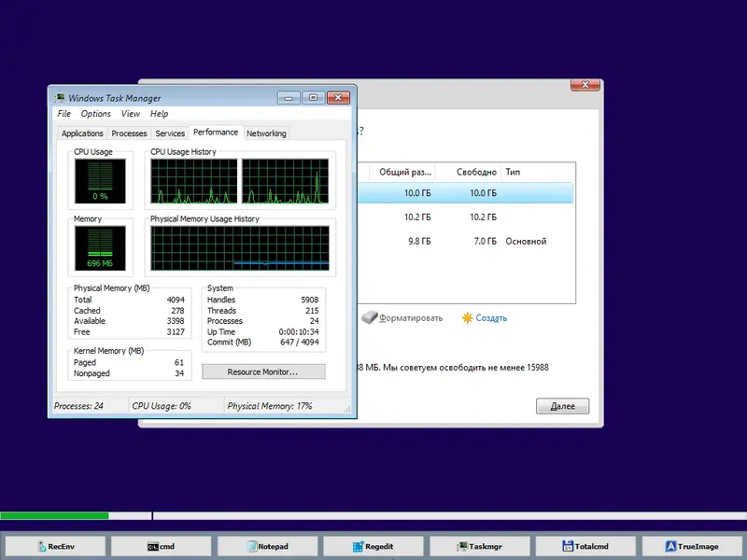The image size is (747, 560).
Task: Click the Далее button
Action: 562,405
